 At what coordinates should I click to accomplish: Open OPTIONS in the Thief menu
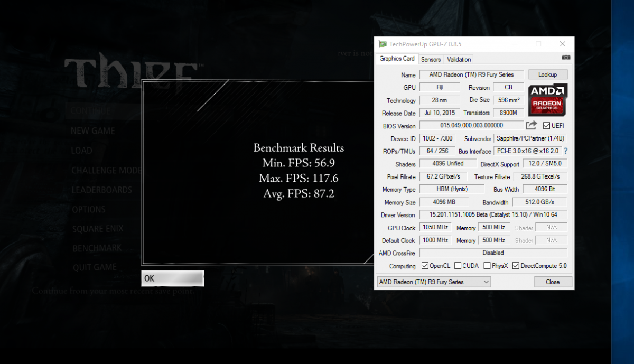(89, 210)
